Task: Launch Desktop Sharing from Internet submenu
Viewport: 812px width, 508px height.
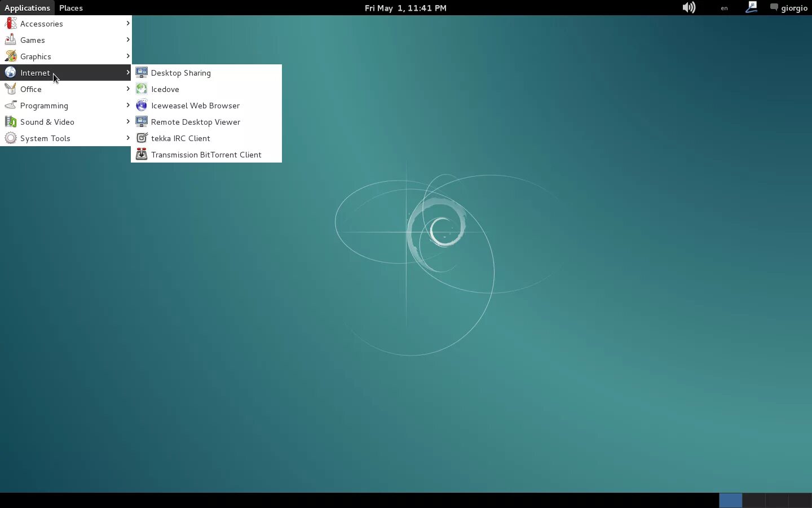Action: 206,72
